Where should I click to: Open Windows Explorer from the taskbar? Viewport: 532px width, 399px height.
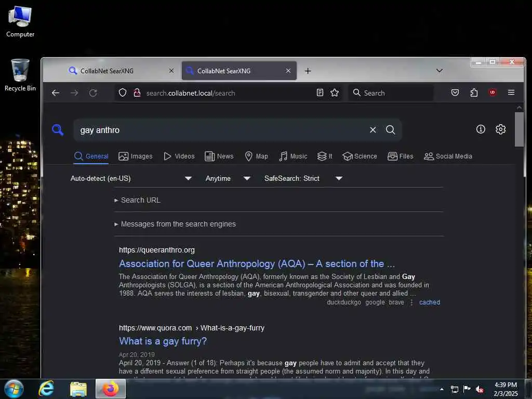[78, 389]
